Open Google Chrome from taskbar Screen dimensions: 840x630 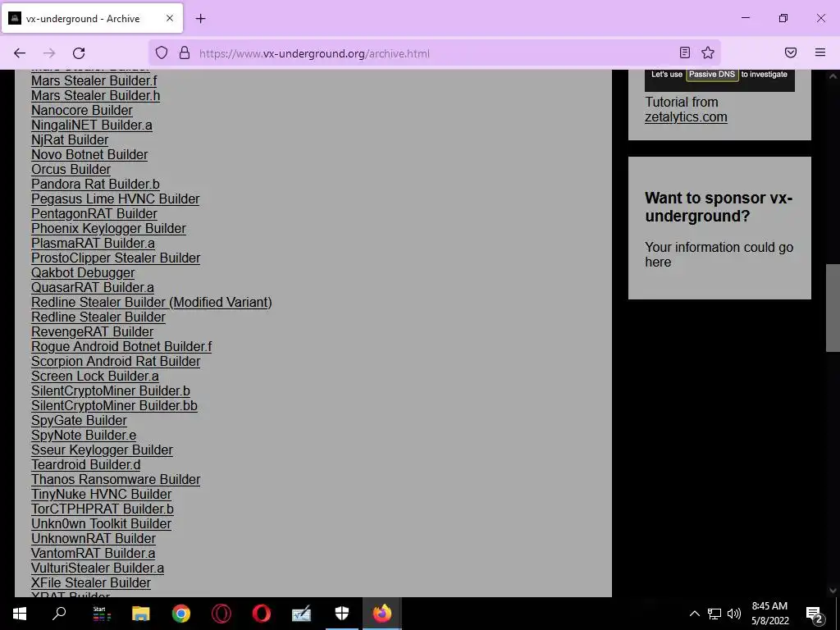(181, 614)
